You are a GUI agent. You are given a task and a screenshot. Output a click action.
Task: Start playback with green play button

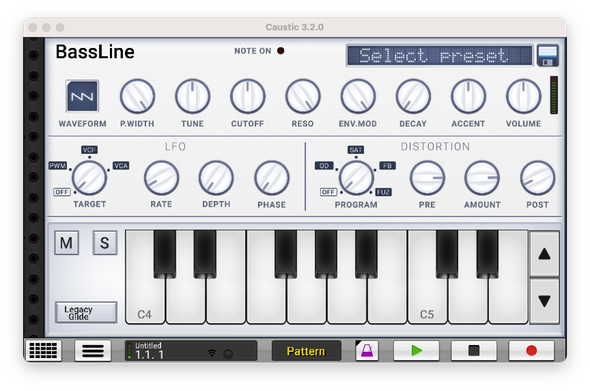click(416, 350)
